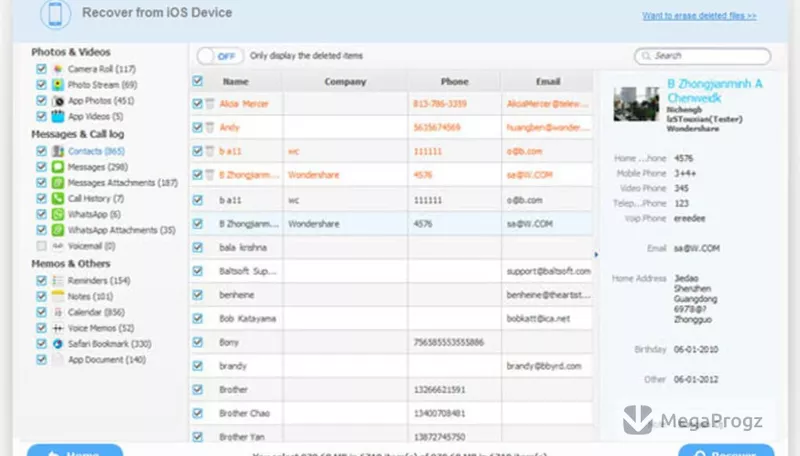Toggle Only display the deleted items switch
The image size is (800, 456).
point(220,56)
